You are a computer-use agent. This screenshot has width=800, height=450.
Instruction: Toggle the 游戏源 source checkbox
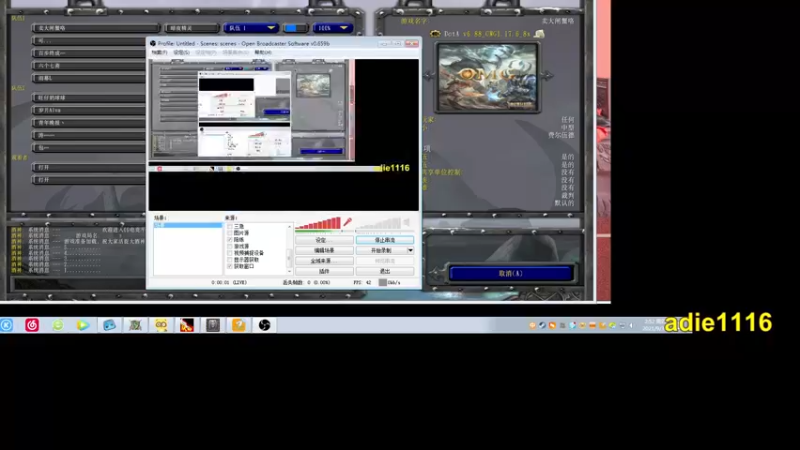click(x=230, y=246)
